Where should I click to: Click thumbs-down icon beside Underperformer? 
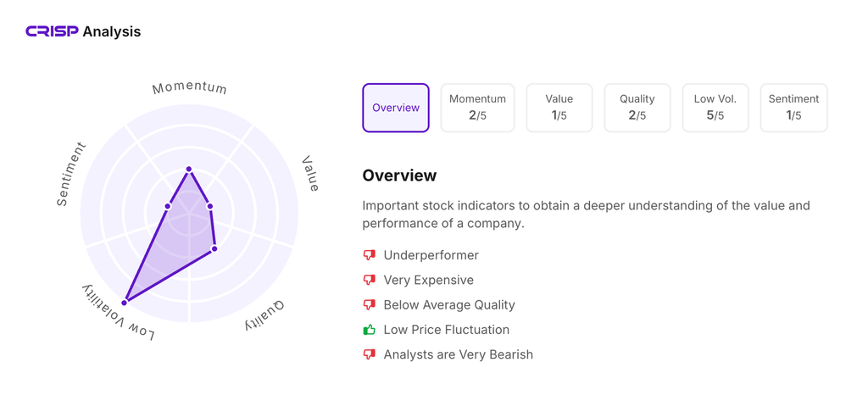click(x=370, y=255)
